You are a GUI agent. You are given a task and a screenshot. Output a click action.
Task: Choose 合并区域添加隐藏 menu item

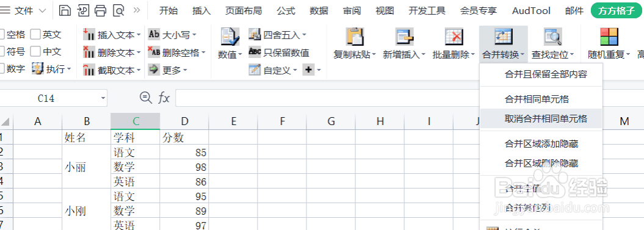click(541, 144)
